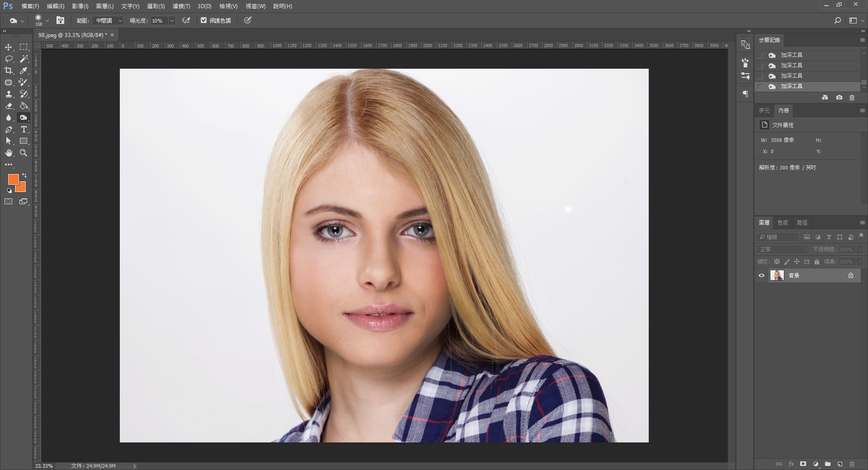Select the Clone Stamp tool
868x470 pixels.
[x=9, y=94]
